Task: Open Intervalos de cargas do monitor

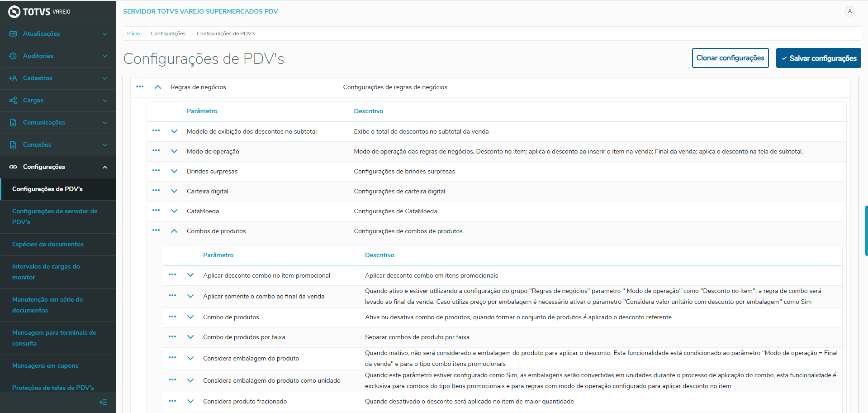Action: click(58, 272)
